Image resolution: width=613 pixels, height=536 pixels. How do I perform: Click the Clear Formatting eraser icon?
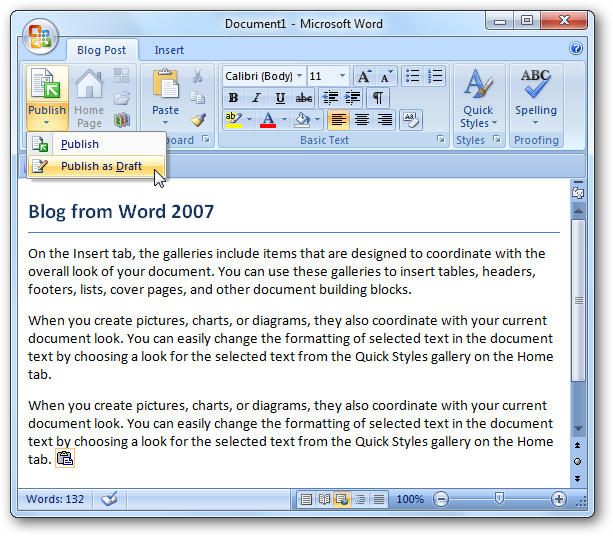(410, 120)
